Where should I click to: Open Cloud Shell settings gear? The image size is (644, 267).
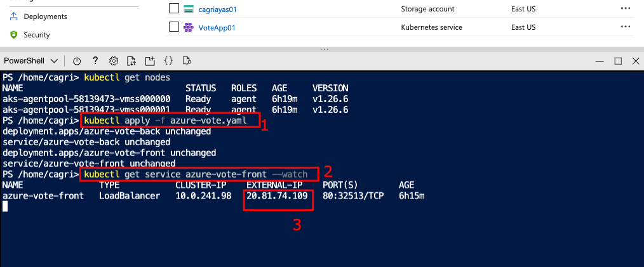[x=114, y=61]
